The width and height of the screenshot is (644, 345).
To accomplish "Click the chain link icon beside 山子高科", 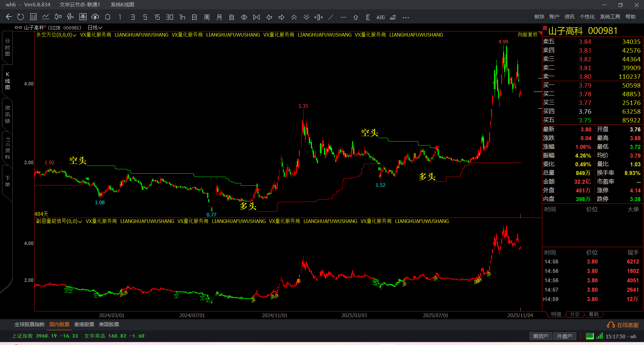I will [18, 27].
